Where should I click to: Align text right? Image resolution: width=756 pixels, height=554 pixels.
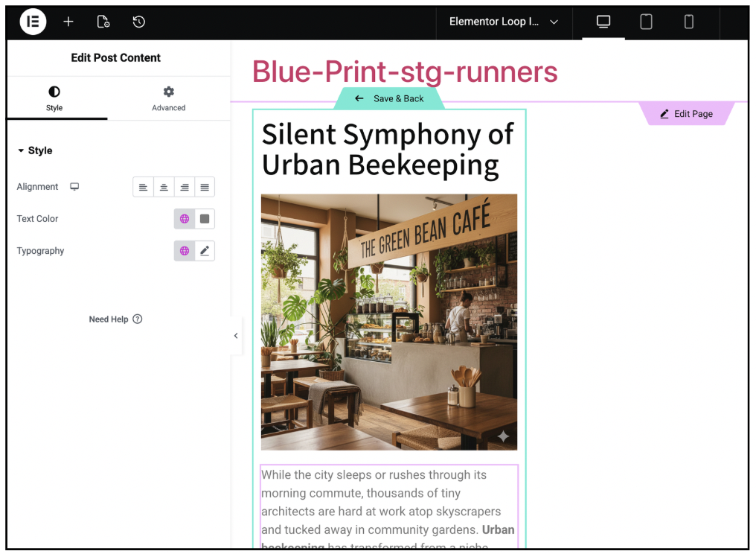[x=185, y=187]
